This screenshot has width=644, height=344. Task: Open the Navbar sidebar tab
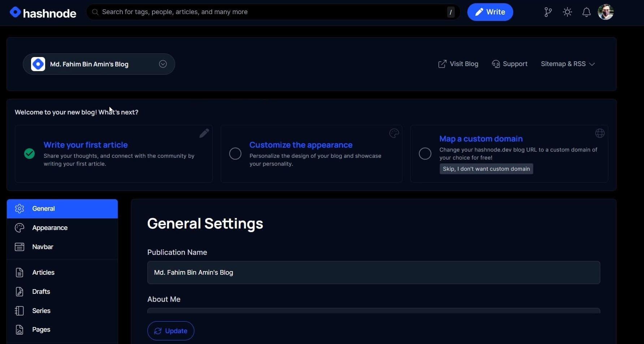(62, 247)
